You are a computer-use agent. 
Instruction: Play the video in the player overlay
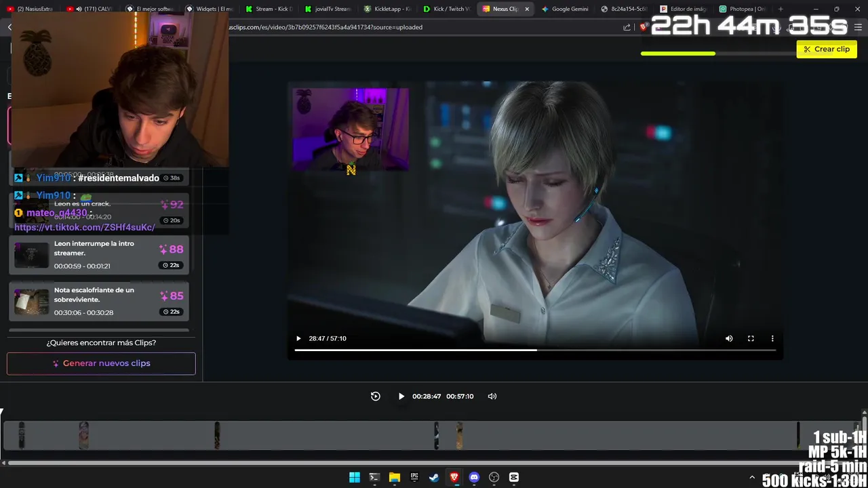click(298, 338)
